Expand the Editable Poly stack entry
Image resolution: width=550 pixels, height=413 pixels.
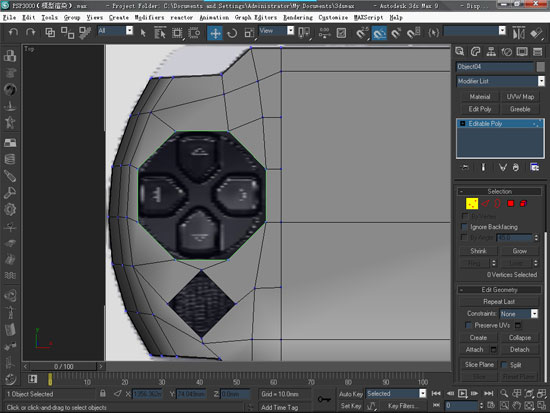coord(463,124)
